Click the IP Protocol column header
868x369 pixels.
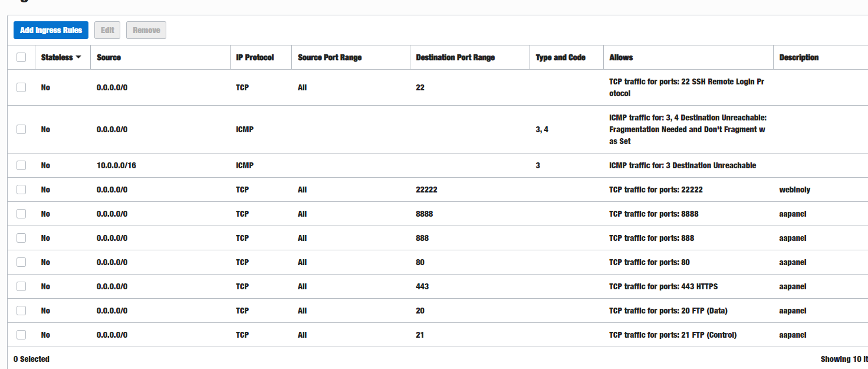tap(255, 57)
